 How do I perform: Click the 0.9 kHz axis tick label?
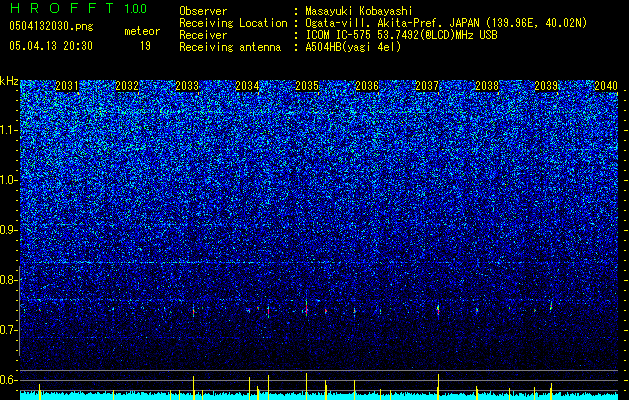[x=9, y=230]
